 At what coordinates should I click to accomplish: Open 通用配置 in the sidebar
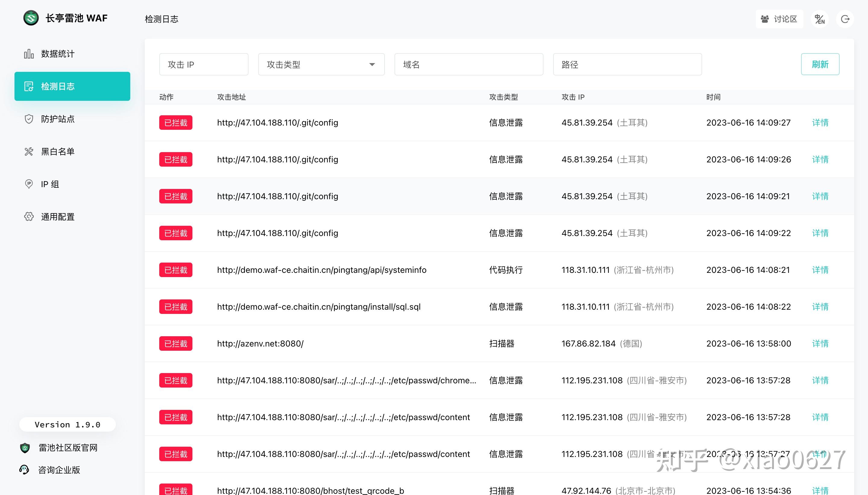coord(72,217)
